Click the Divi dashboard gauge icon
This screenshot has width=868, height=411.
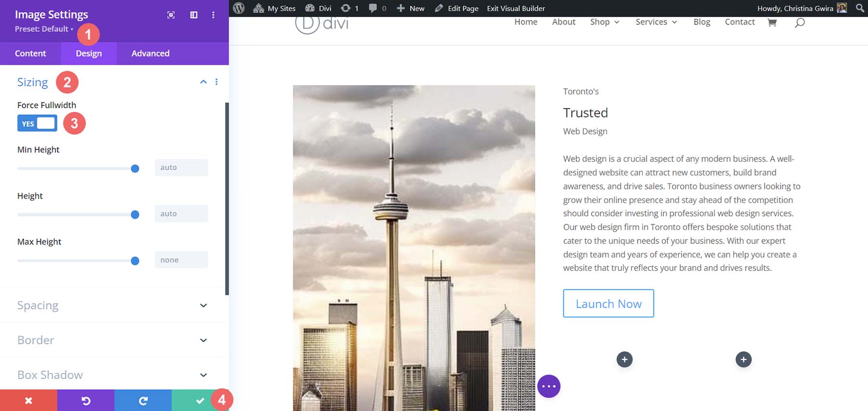pyautogui.click(x=310, y=8)
